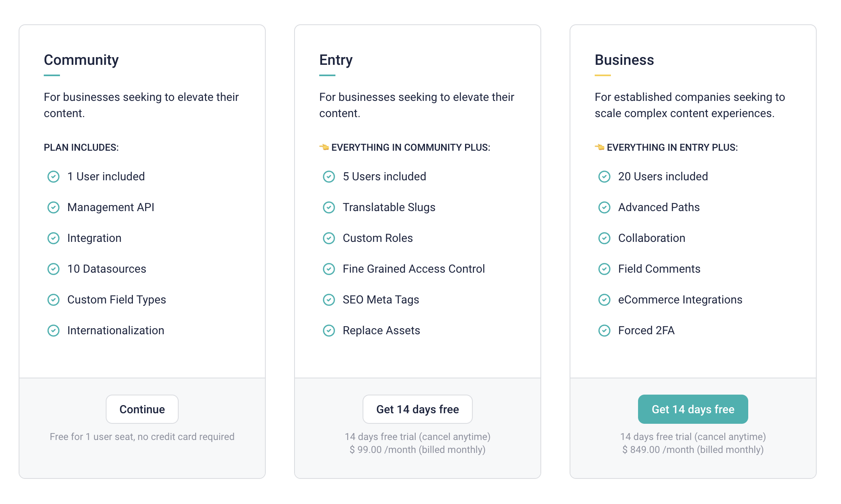This screenshot has width=841, height=504.
Task: Select the Business plan title
Action: [x=624, y=60]
